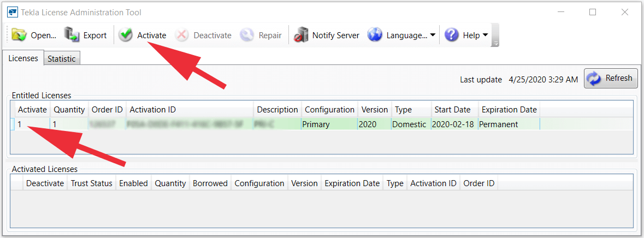Expand the Help dropdown arrow
Image resolution: width=644 pixels, height=238 pixels.
coord(486,35)
